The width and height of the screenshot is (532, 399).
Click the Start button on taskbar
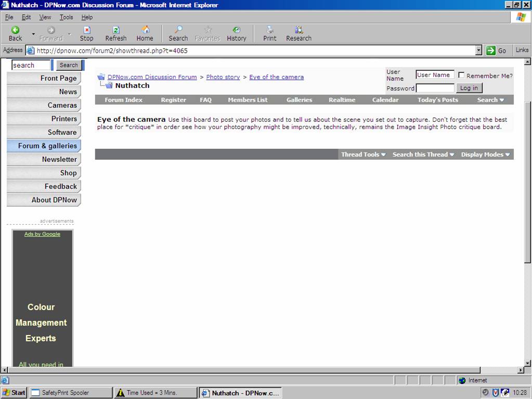pyautogui.click(x=14, y=393)
